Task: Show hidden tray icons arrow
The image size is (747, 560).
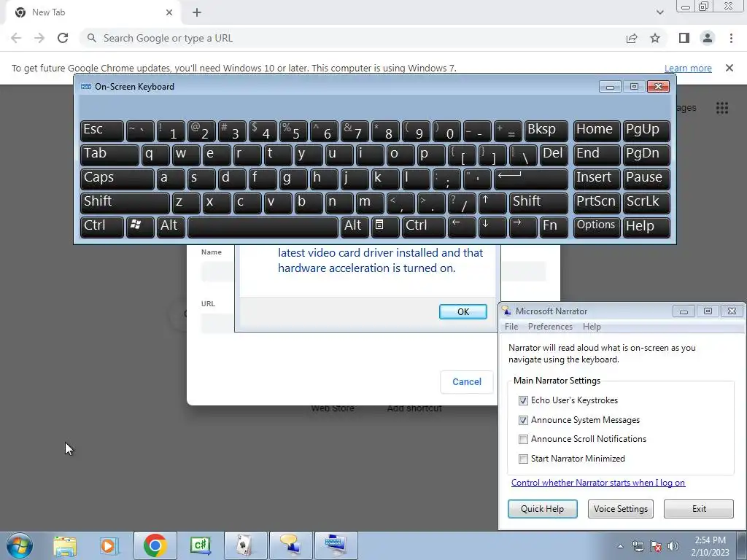Action: (x=620, y=546)
